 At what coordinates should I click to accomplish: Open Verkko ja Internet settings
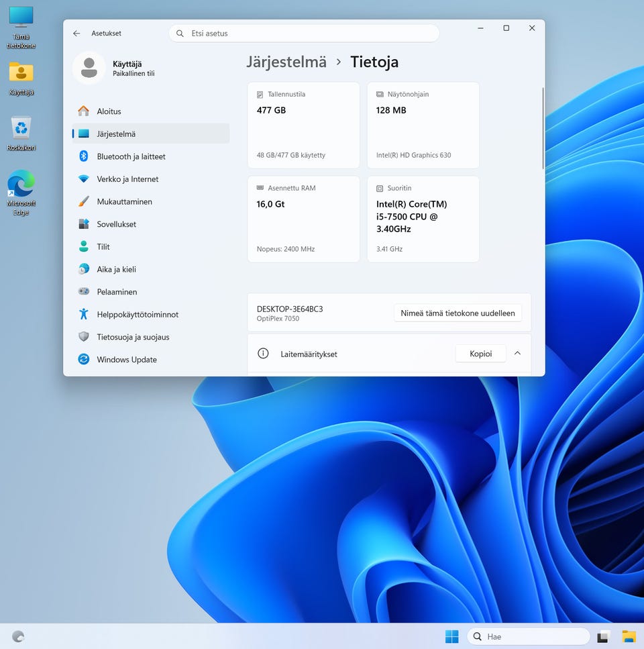127,179
